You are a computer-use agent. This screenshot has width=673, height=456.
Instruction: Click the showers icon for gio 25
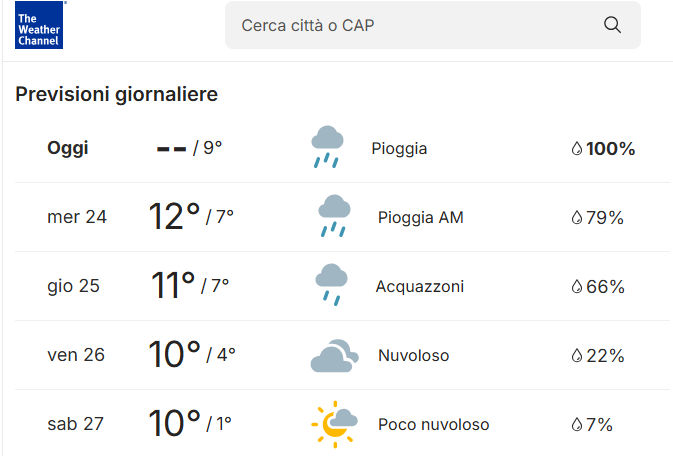(x=331, y=286)
